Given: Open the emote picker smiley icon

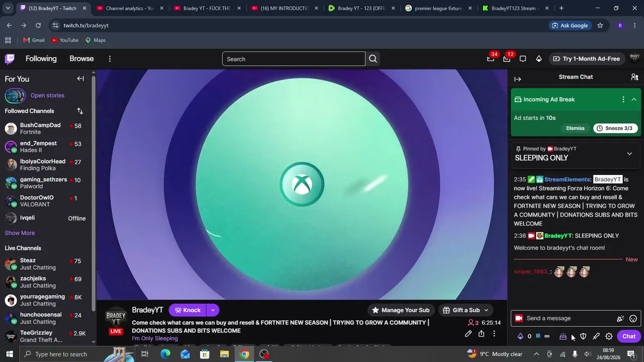Looking at the screenshot, I should (x=633, y=318).
